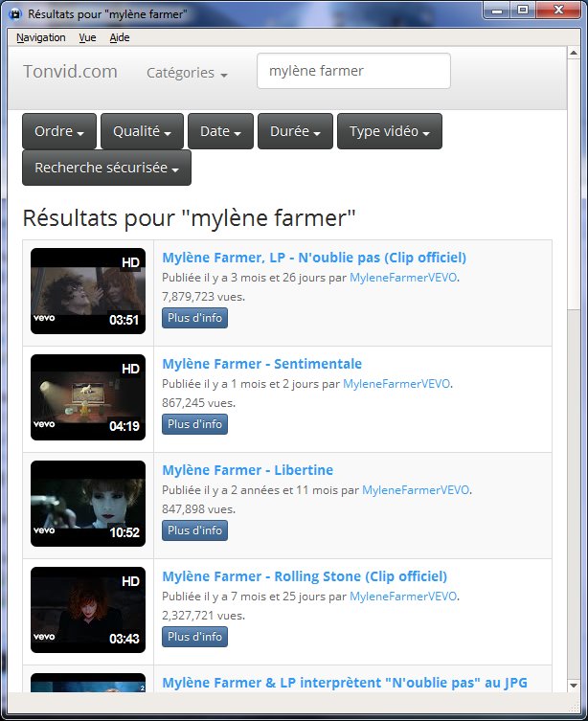588x721 pixels.
Task: Click the 03:51 duration badge
Action: [x=124, y=320]
